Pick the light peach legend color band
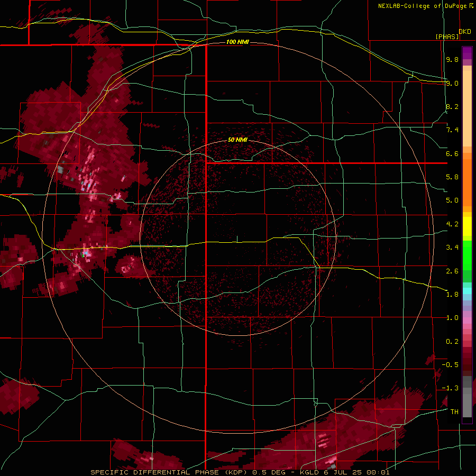The height and width of the screenshot is (476, 476). (467, 108)
